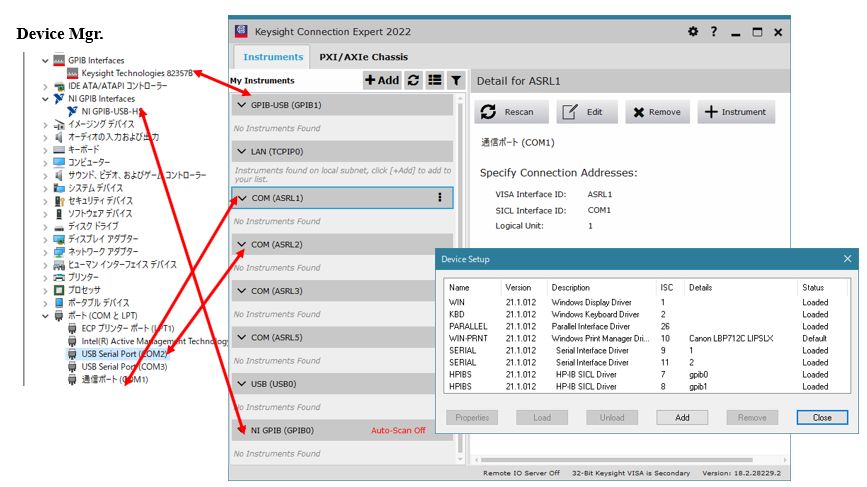This screenshot has width=867, height=487.
Task: Open filter funnel icon in My Instruments
Action: (456, 80)
